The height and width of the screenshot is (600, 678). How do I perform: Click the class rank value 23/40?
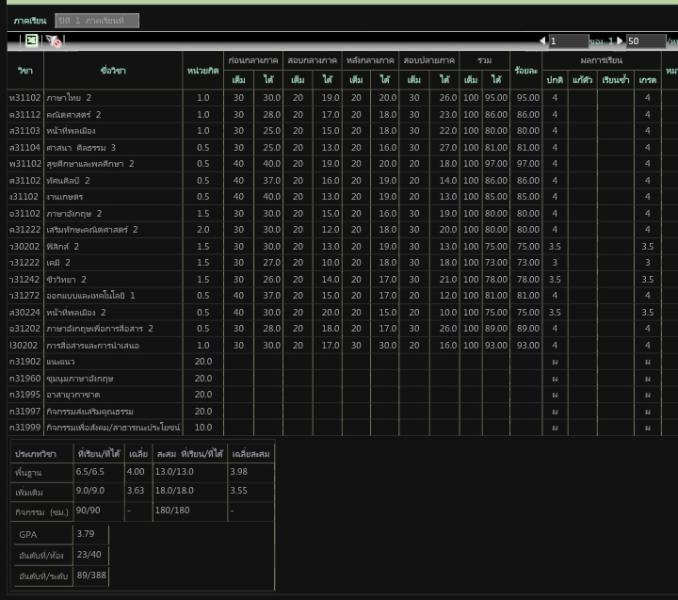coord(89,554)
